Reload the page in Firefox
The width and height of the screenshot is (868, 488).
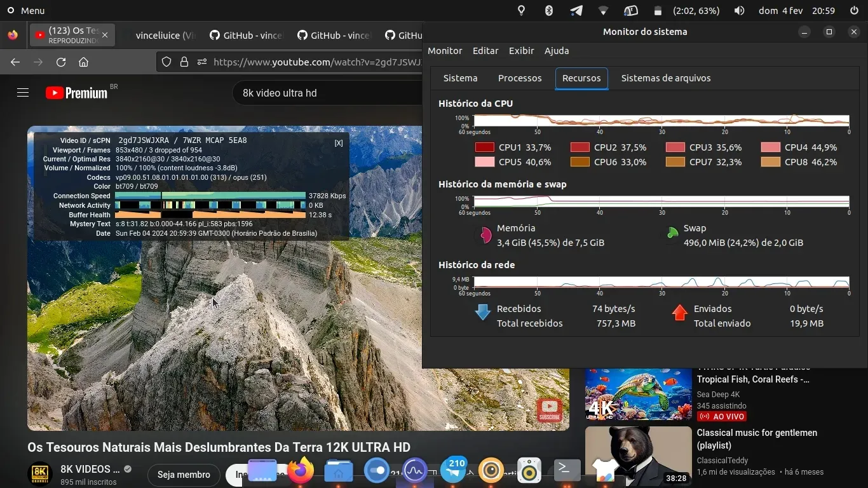tap(61, 62)
